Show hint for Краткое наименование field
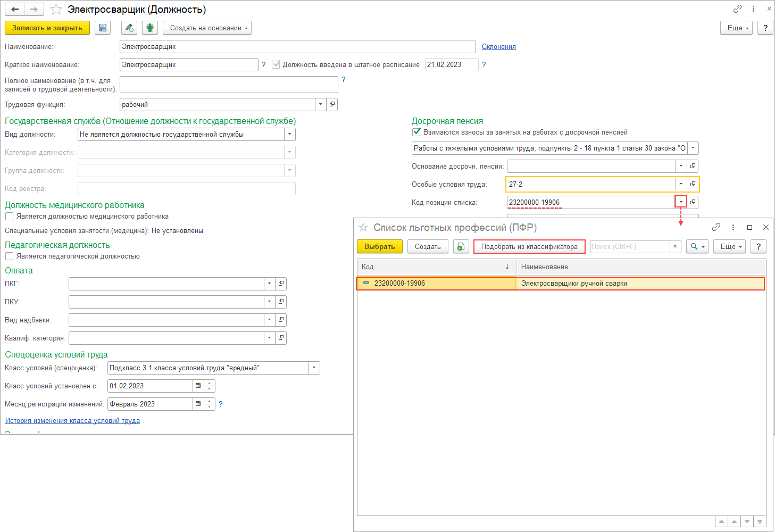 pos(264,64)
